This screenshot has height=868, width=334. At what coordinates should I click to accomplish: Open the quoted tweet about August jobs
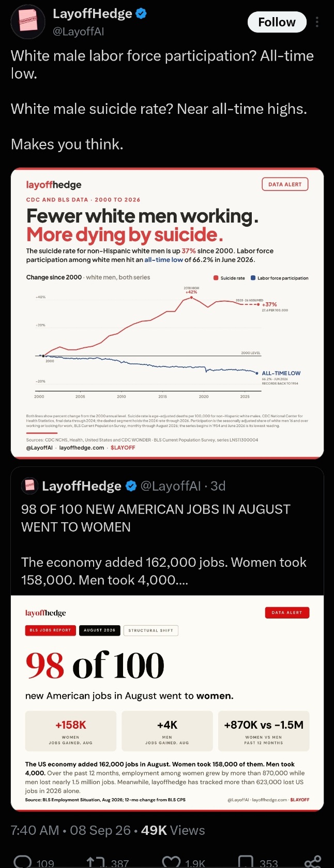[167, 536]
